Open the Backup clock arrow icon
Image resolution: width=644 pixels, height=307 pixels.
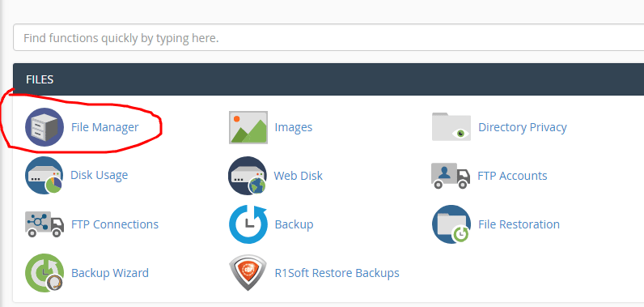pos(248,224)
